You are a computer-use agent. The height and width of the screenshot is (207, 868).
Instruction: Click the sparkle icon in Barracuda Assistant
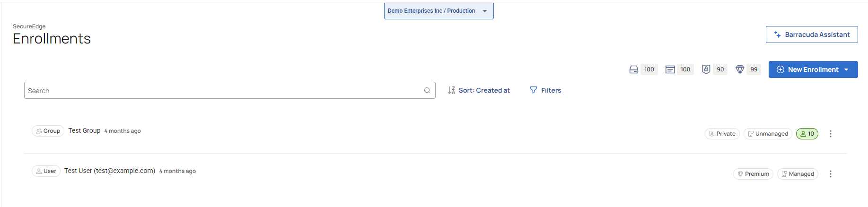(777, 34)
